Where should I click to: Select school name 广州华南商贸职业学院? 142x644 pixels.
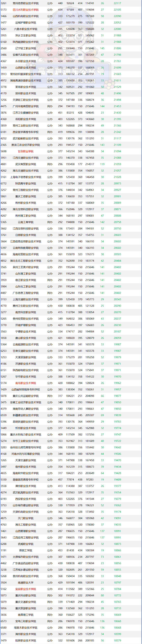click(x=26, y=106)
